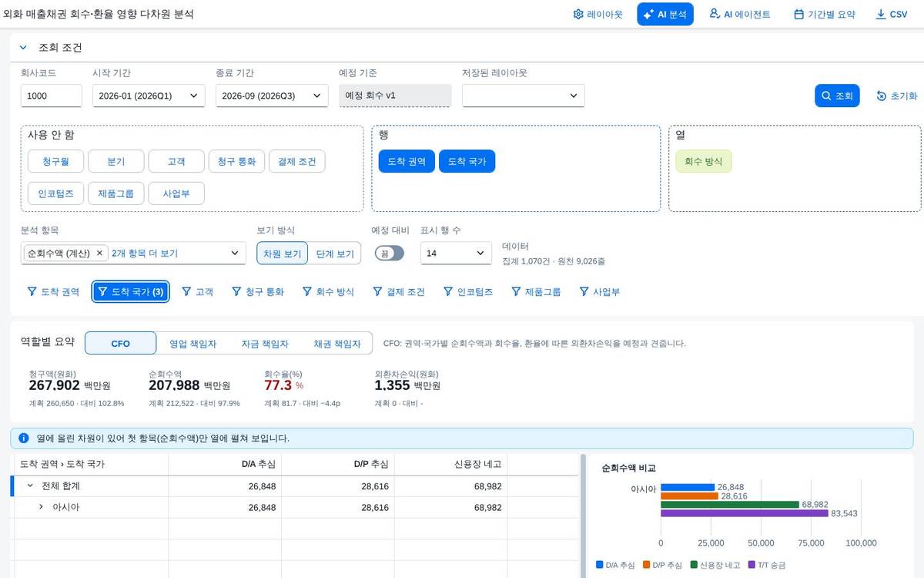This screenshot has height=578, width=924.
Task: Click the 순회수액 207,988 KPI value
Action: (174, 385)
